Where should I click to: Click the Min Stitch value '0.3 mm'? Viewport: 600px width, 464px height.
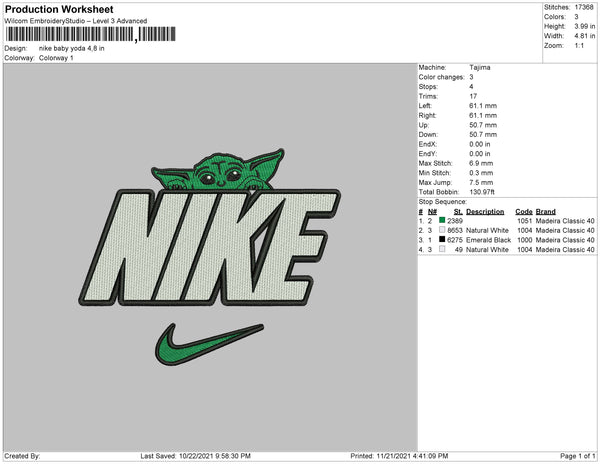click(x=481, y=173)
